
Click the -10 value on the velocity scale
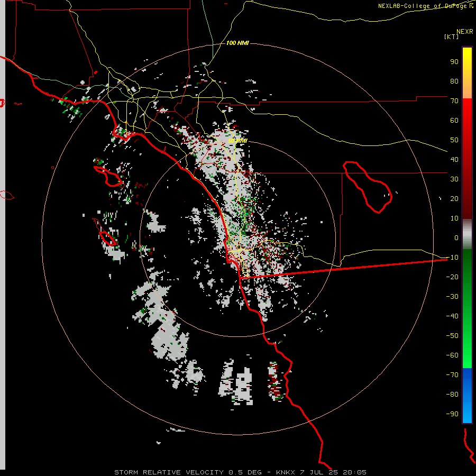tap(452, 258)
